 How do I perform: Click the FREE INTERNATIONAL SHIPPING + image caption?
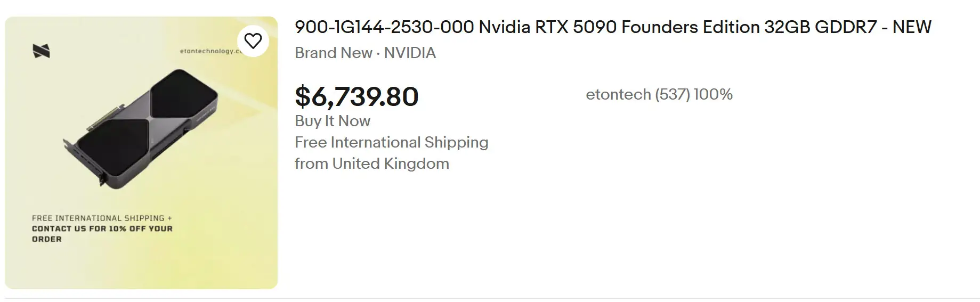click(x=102, y=218)
